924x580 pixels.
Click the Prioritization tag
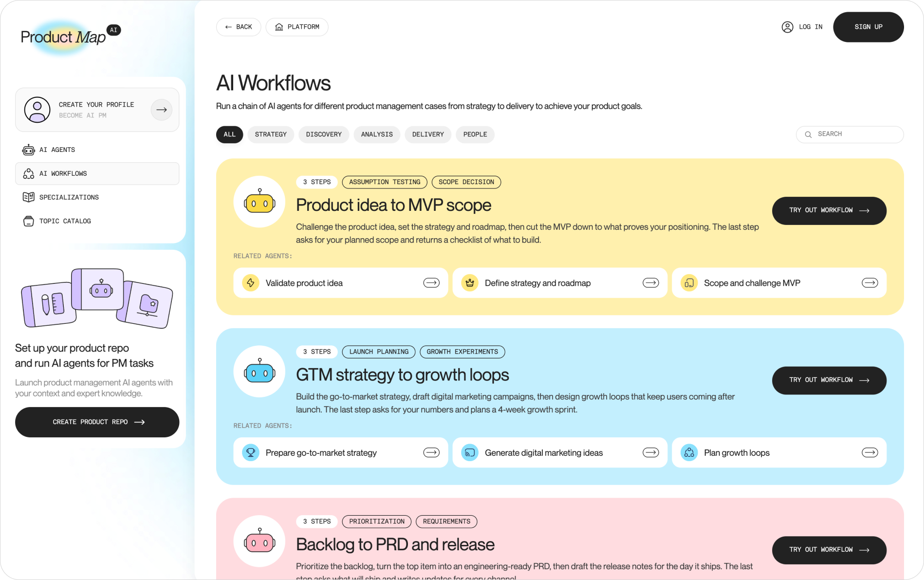pyautogui.click(x=377, y=522)
